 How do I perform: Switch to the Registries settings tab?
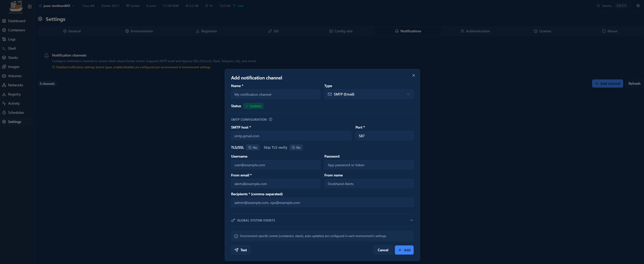206,31
